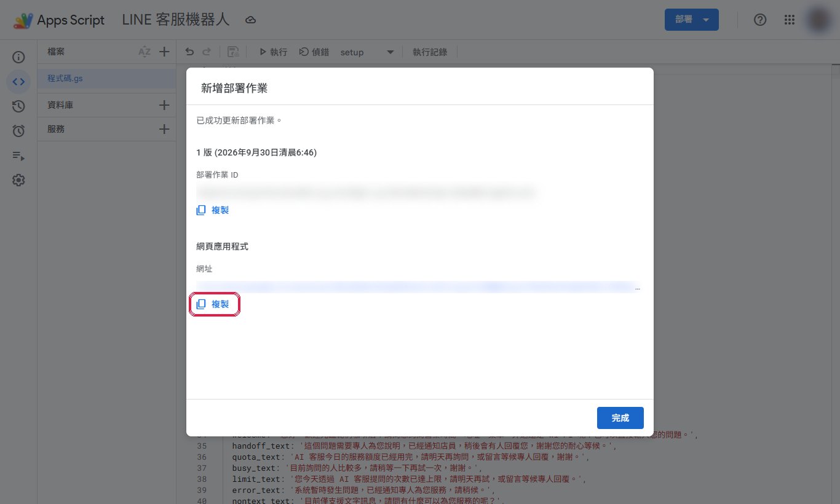Click the cloud save status icon
Screen dimensions: 840x504
click(250, 20)
